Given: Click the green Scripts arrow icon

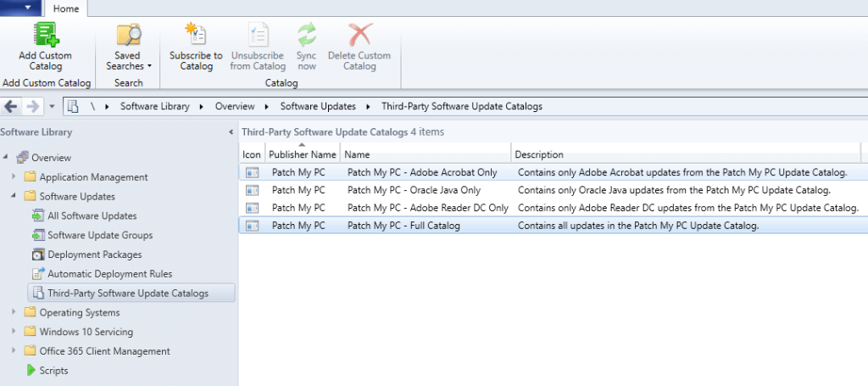Looking at the screenshot, I should pos(31,370).
